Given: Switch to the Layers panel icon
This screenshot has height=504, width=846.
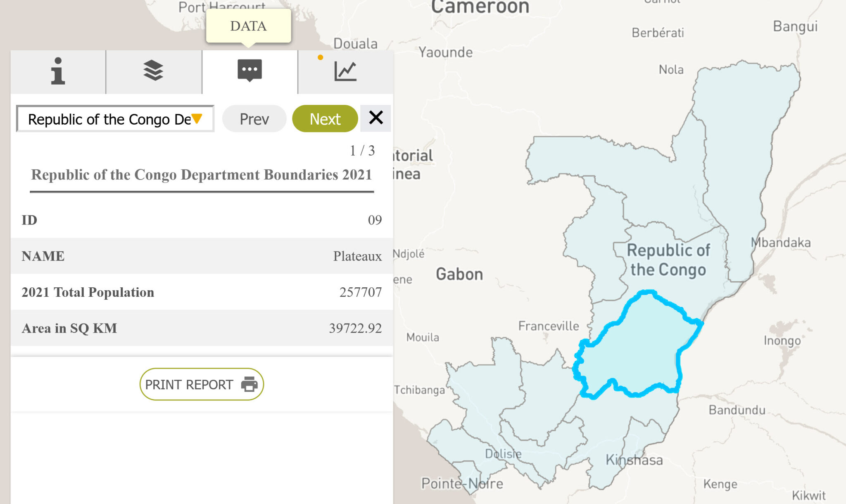Looking at the screenshot, I should (x=153, y=71).
